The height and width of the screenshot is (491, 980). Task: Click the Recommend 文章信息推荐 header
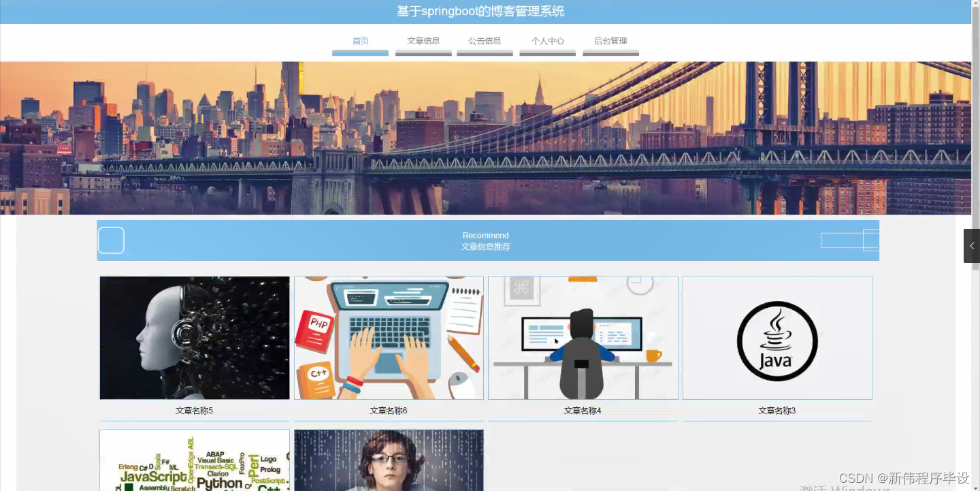(x=486, y=240)
